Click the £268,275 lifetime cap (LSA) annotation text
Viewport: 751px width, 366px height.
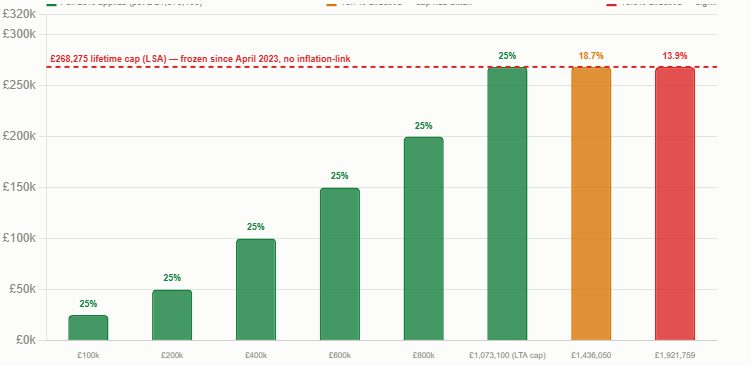pyautogui.click(x=200, y=59)
